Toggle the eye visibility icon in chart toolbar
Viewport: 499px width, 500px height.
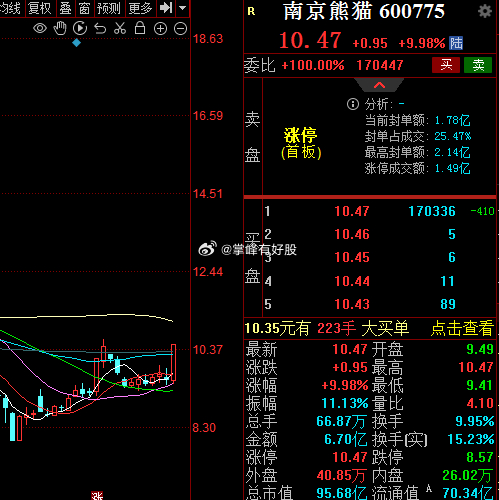[x=40, y=28]
